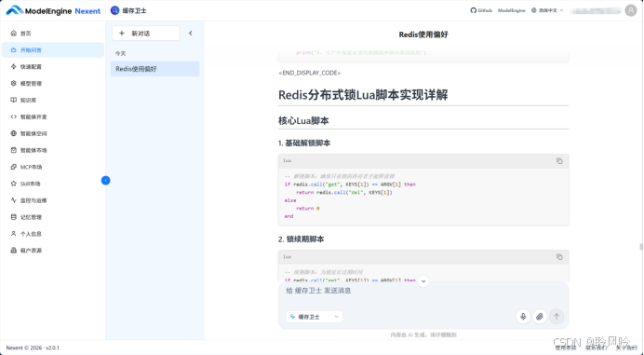Click the page scrollbar thumb at right edge
The width and height of the screenshot is (644, 355).
click(x=640, y=247)
